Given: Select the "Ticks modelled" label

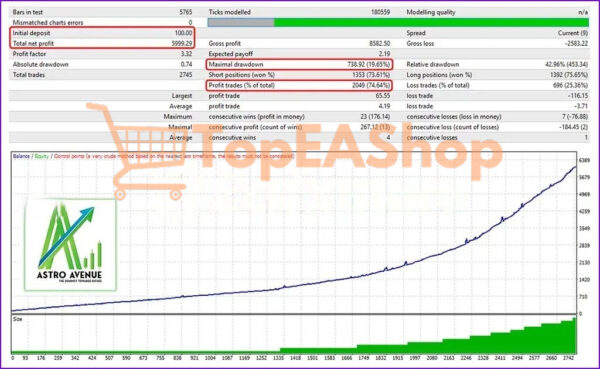Looking at the screenshot, I should point(230,12).
